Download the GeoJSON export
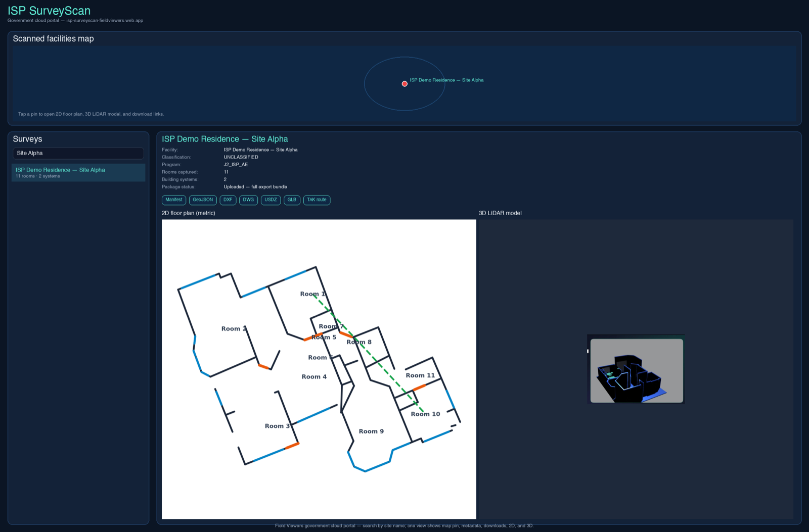 point(203,200)
